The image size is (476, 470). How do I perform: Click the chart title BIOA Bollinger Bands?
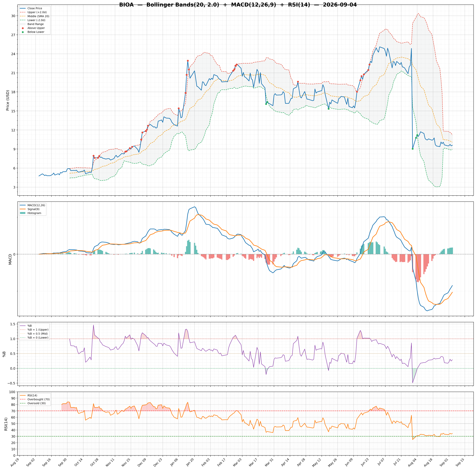tap(238, 5)
